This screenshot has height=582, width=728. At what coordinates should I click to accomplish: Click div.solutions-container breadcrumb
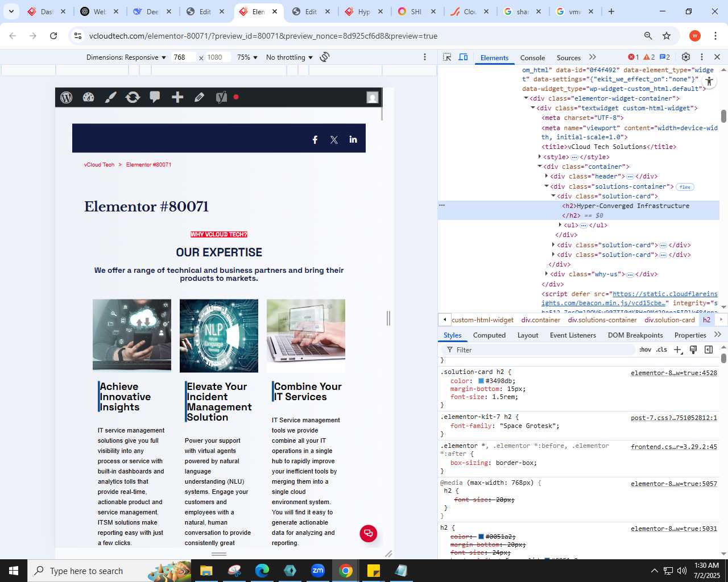click(x=602, y=320)
